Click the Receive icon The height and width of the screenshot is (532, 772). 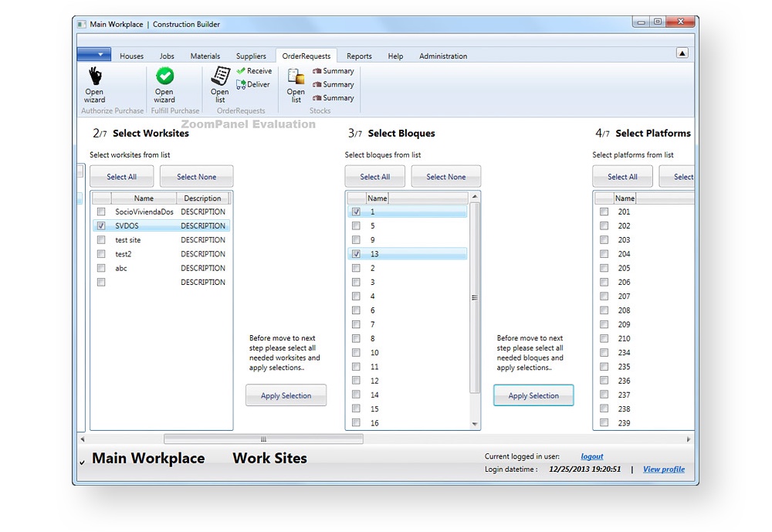(254, 70)
